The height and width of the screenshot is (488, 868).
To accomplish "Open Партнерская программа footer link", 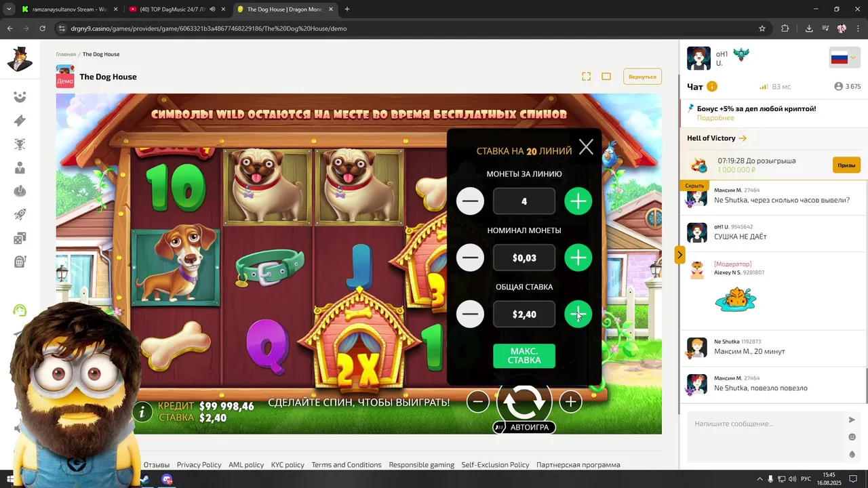I will 578,465.
